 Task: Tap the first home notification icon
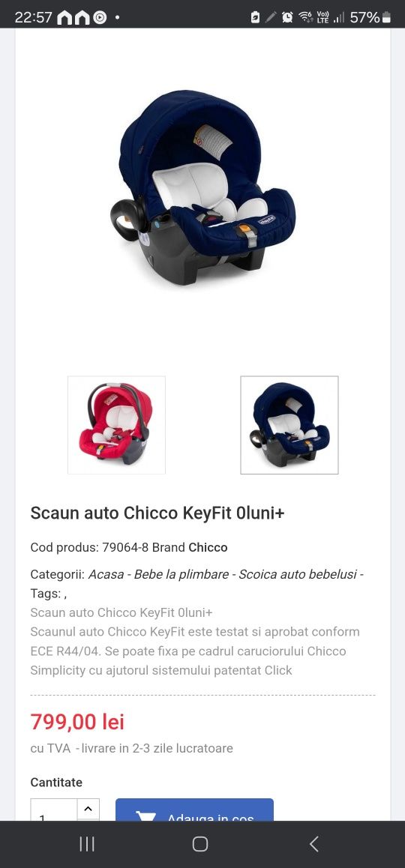(x=64, y=18)
